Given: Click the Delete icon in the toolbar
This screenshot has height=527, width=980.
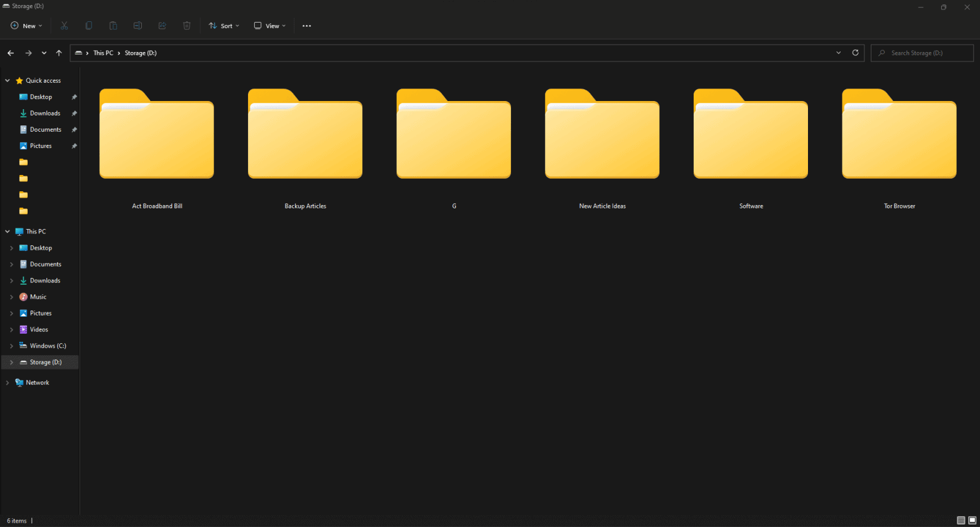Looking at the screenshot, I should pos(186,25).
